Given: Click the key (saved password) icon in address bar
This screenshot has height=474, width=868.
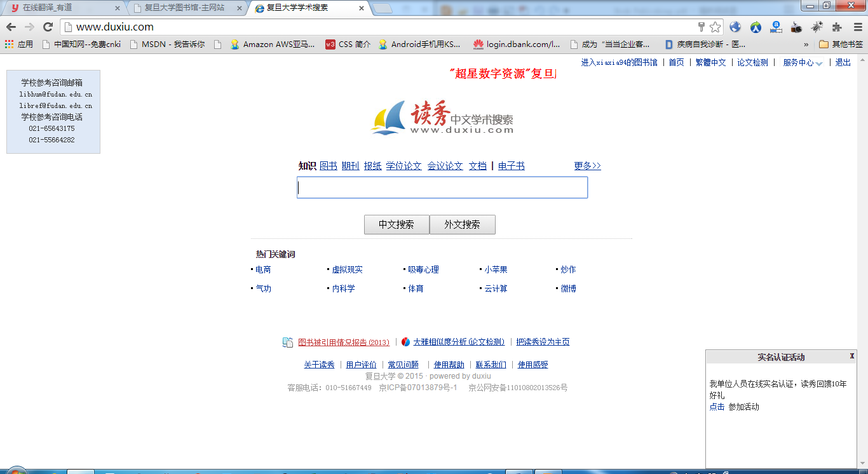Looking at the screenshot, I should (702, 27).
